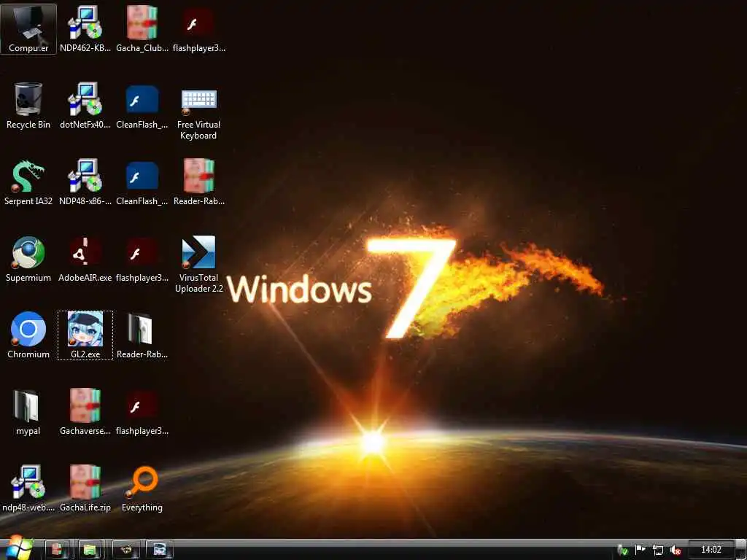Viewport: 747px width, 560px height.
Task: Select the GL2.exe desktop icon
Action: [85, 335]
